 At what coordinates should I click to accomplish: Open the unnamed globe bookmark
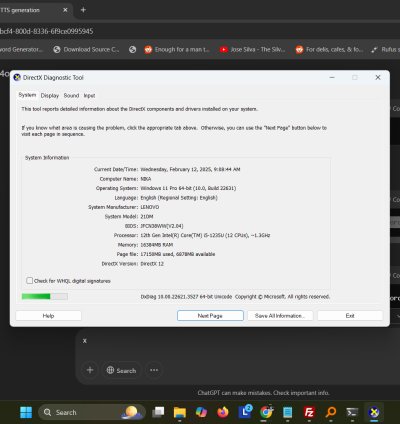coord(133,49)
